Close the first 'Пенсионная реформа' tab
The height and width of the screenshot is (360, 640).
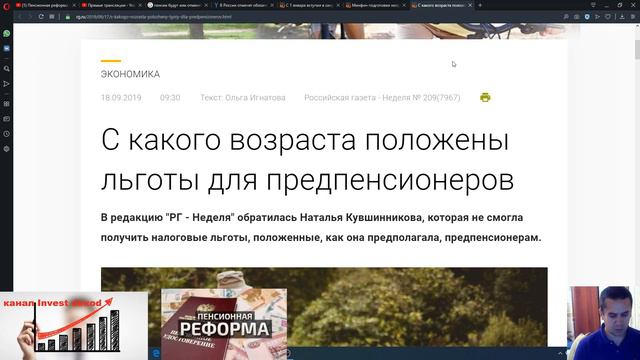coord(74,5)
